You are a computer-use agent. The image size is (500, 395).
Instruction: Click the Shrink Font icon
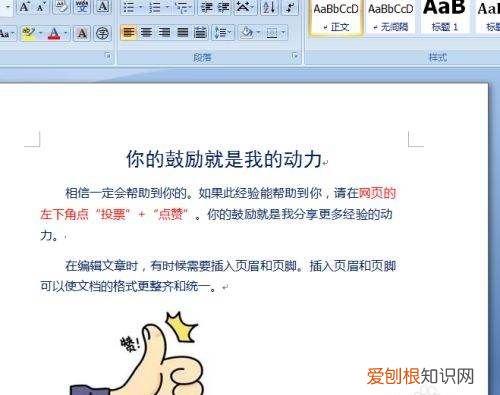tap(41, 7)
